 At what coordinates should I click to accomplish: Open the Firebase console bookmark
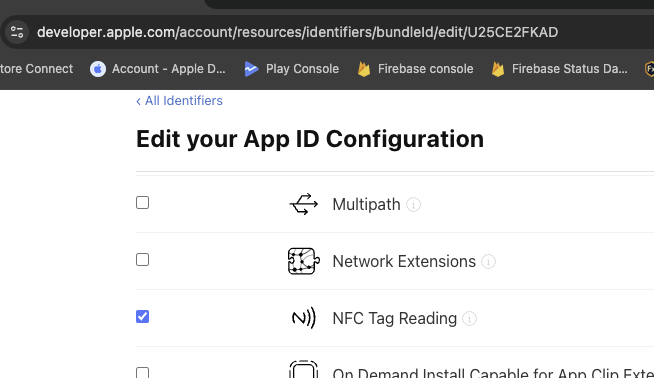click(415, 69)
